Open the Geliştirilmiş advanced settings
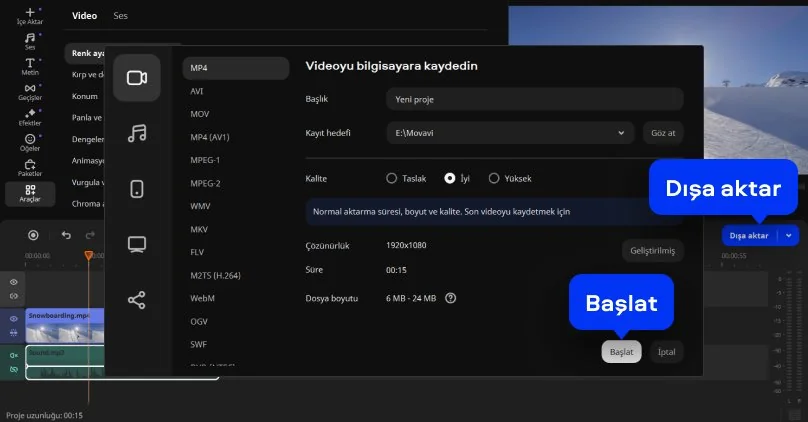The image size is (808, 422). [x=653, y=250]
